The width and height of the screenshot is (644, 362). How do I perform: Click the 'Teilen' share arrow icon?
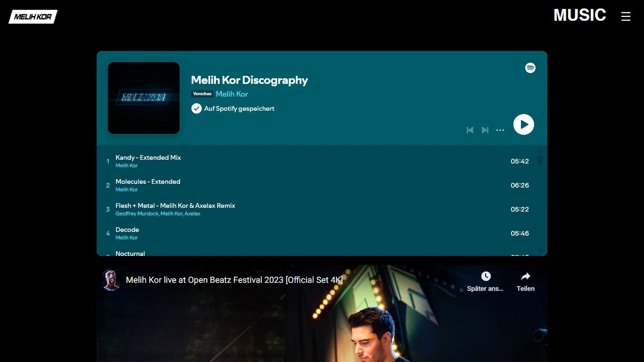coord(525,276)
